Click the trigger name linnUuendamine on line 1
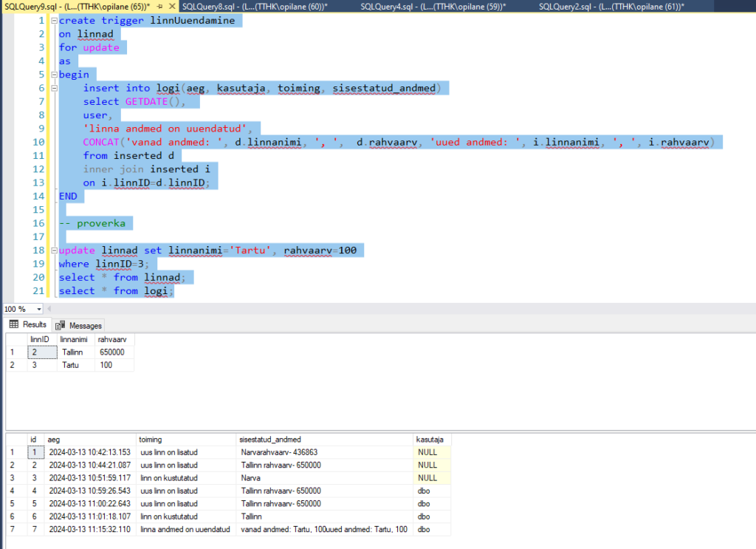This screenshot has width=756, height=549. click(x=193, y=21)
